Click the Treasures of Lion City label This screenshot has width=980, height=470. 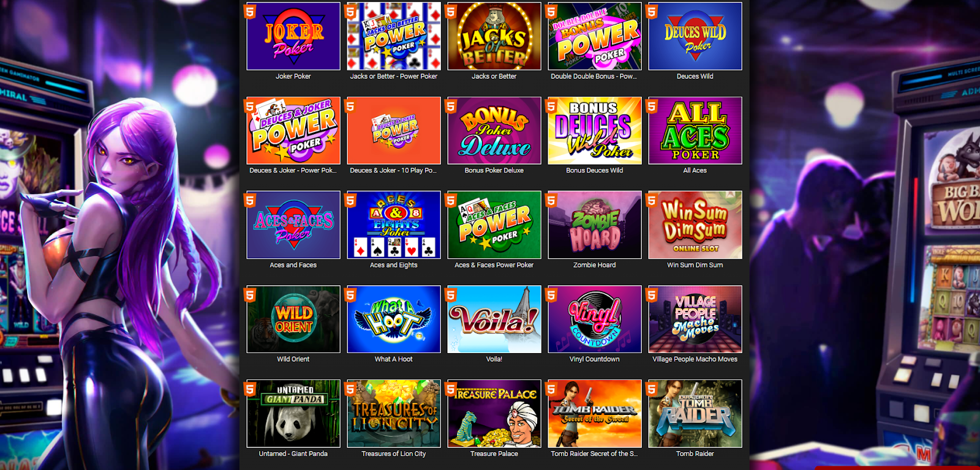click(x=394, y=453)
